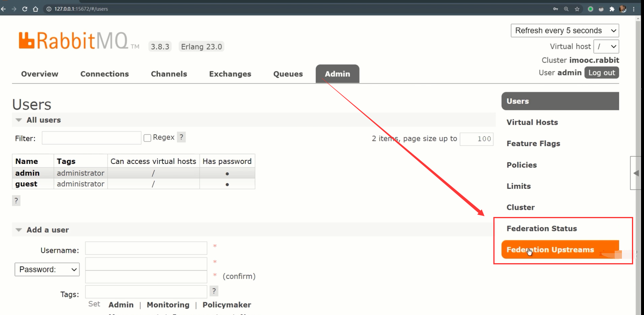Bookmark this page with star icon
The height and width of the screenshot is (315, 644).
[x=577, y=9]
